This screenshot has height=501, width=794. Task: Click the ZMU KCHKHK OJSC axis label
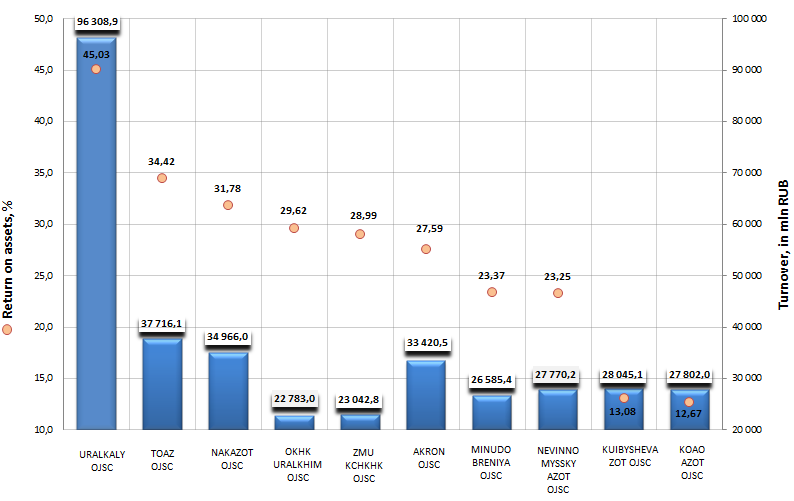tap(364, 466)
